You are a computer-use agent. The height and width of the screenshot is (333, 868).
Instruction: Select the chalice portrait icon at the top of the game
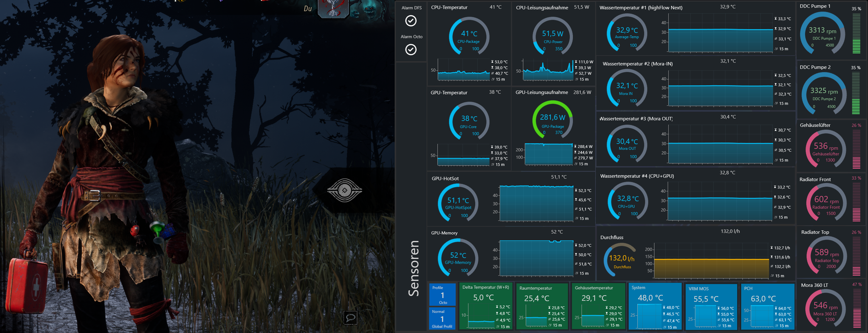coord(333,8)
